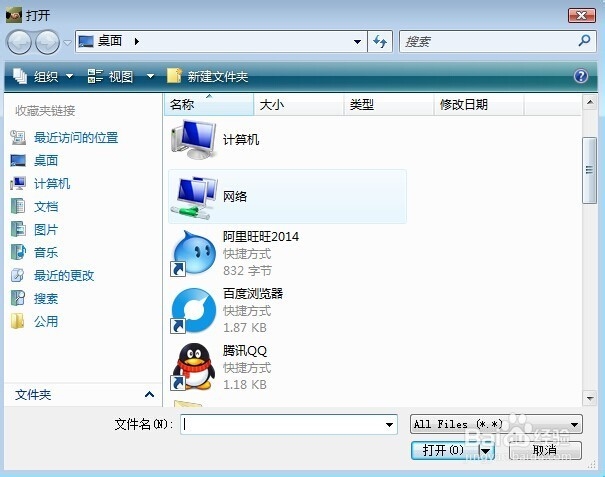This screenshot has width=605, height=477.
Task: Open the All Files (*.*) file type dropdown
Action: click(x=496, y=425)
